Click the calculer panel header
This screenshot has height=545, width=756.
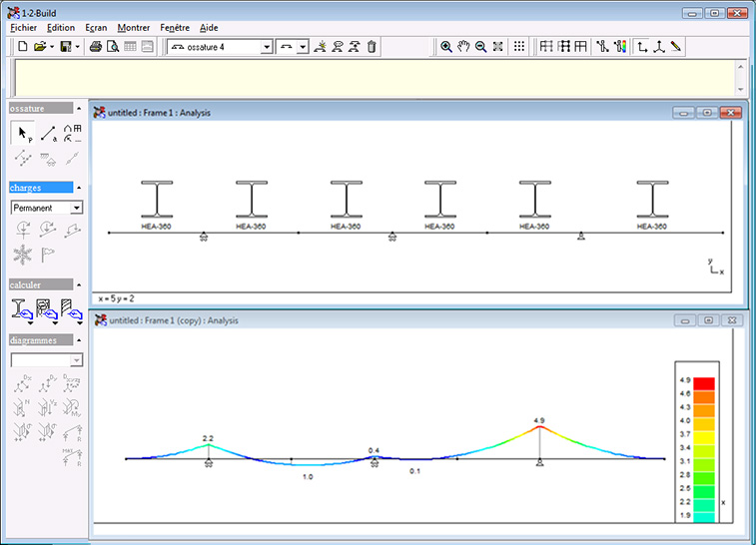pyautogui.click(x=41, y=284)
